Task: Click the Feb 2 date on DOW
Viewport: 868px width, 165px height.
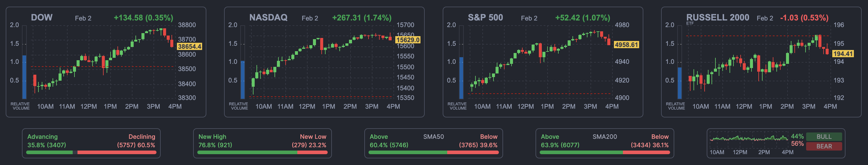Action: click(x=83, y=18)
